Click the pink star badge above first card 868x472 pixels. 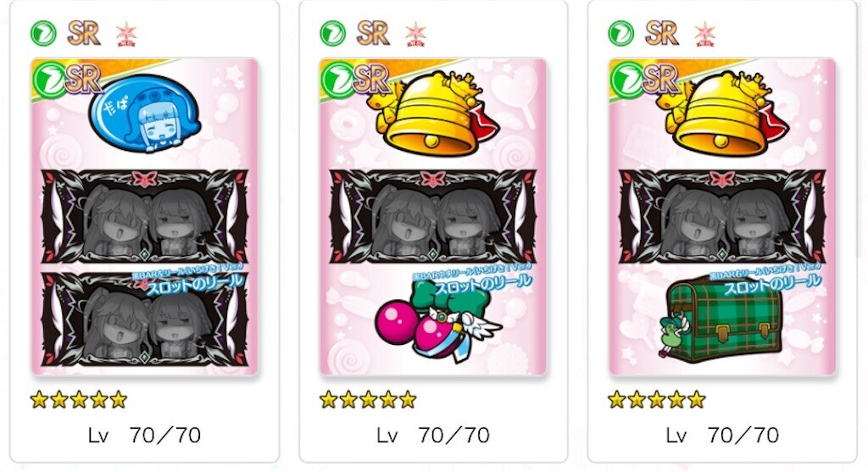coord(126,34)
